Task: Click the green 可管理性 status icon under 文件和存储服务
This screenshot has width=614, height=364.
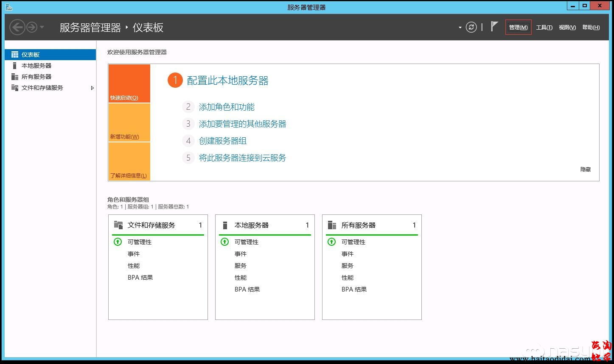Action: click(118, 242)
